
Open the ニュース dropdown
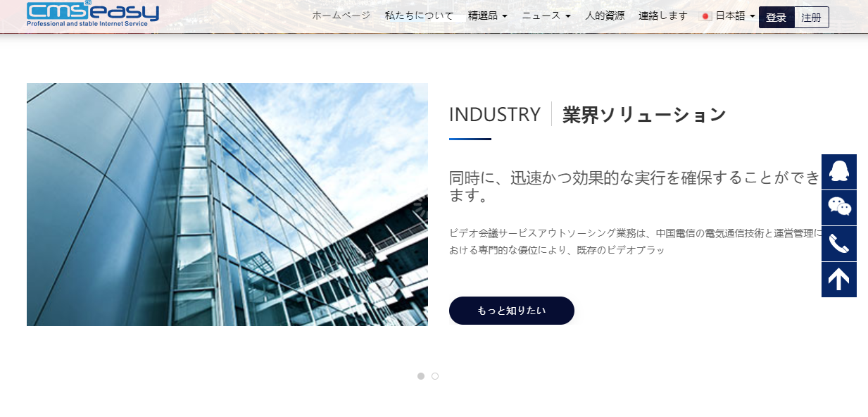pos(546,15)
